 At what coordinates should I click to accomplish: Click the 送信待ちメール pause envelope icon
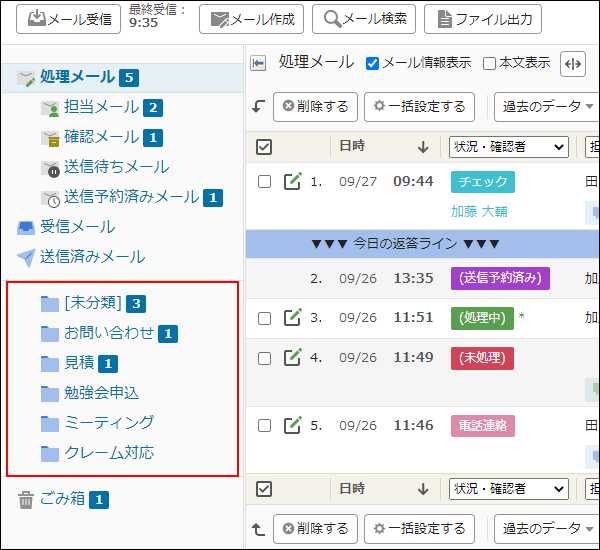click(x=50, y=169)
